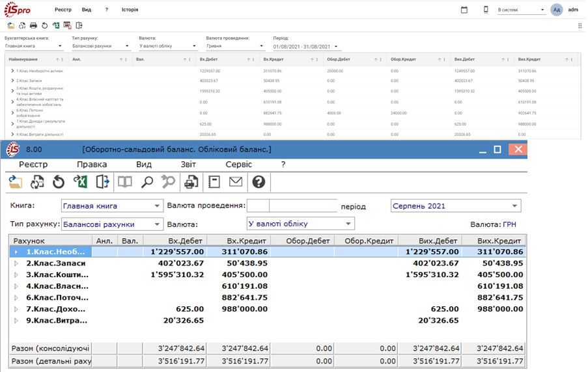The width and height of the screenshot is (588, 372).
Task: Open Тип рахунку combo box in desktop window
Action: tap(112, 224)
